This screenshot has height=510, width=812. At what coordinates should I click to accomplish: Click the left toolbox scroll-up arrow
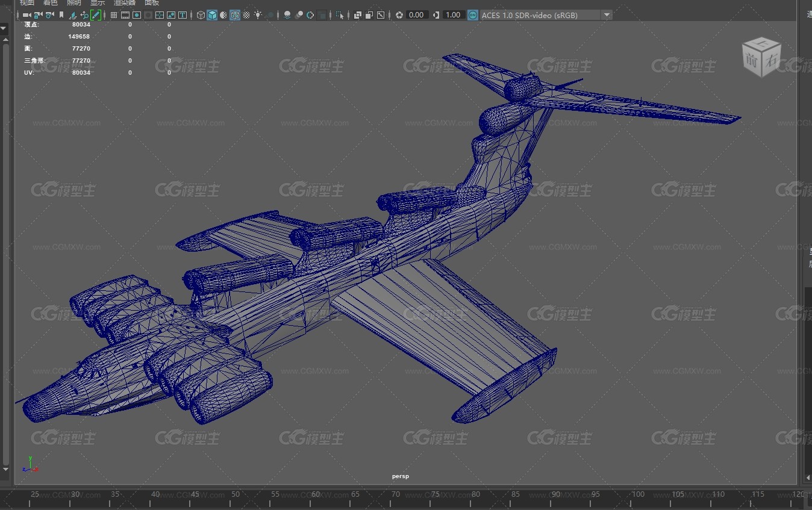[x=4, y=39]
